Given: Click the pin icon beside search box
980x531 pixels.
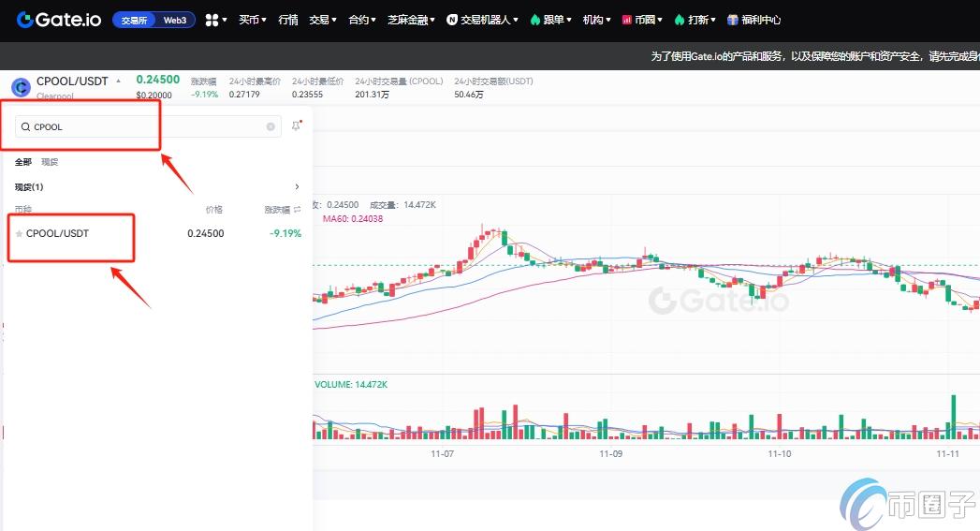Looking at the screenshot, I should click(x=297, y=125).
